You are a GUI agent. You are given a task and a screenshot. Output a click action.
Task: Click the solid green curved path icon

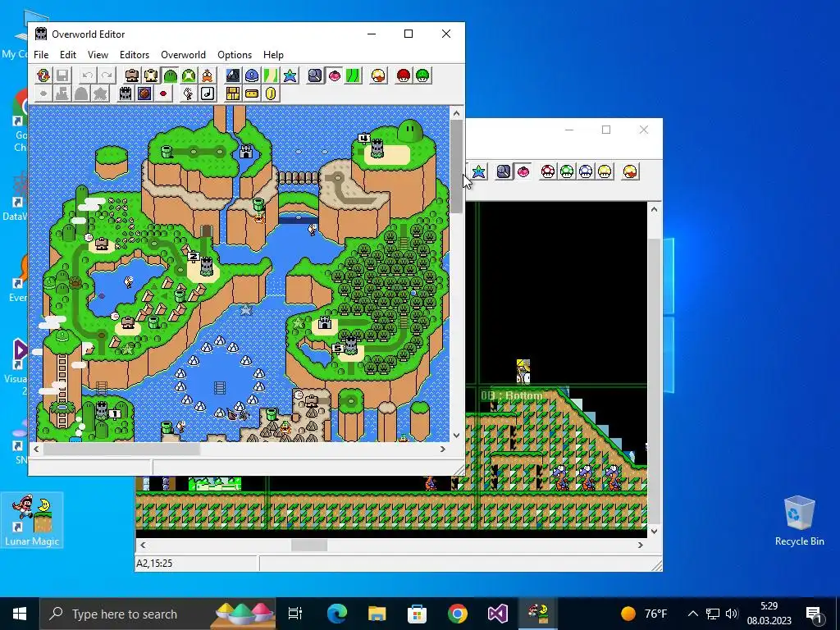click(x=353, y=75)
